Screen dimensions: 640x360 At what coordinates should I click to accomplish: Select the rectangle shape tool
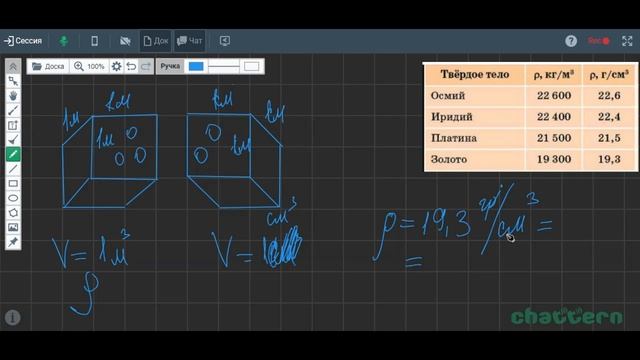(x=13, y=184)
